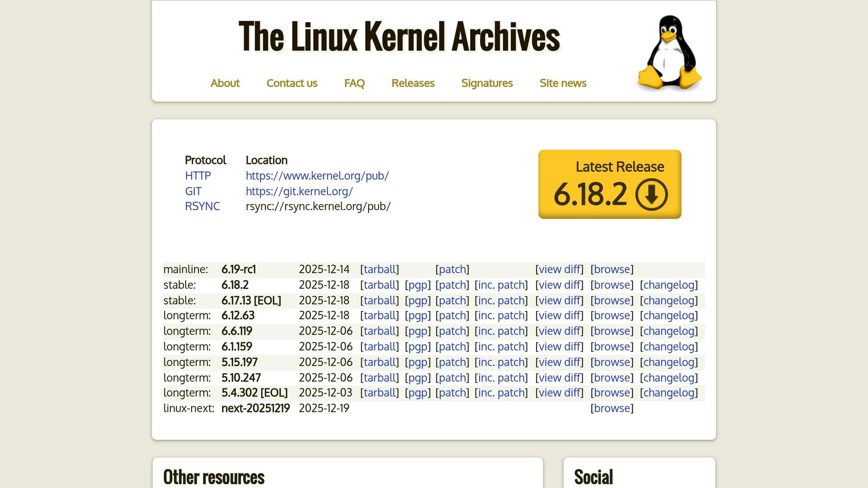The image size is (868, 488).
Task: Click the download arrow in Latest Release button
Action: pos(651,194)
